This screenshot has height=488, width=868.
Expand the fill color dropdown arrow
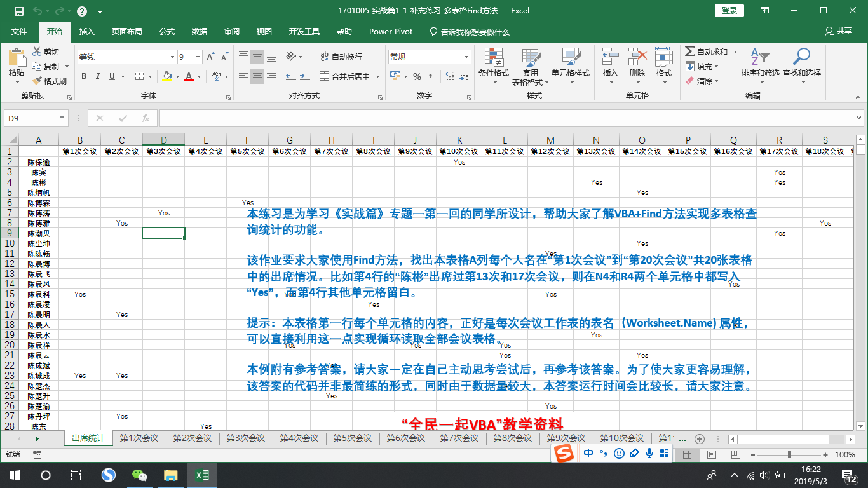(x=176, y=76)
